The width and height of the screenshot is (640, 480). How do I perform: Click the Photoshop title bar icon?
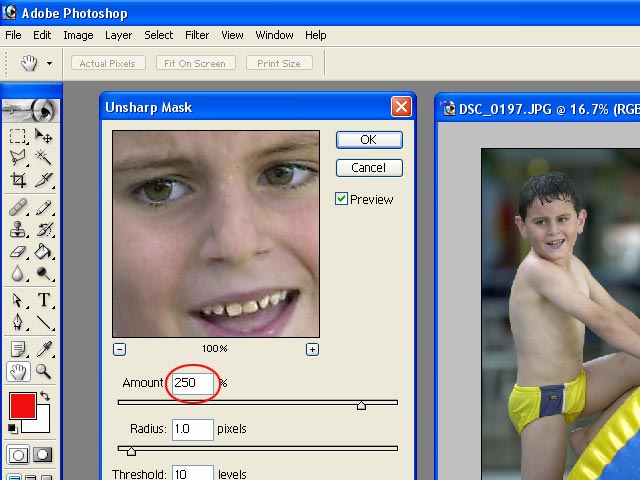(9, 12)
